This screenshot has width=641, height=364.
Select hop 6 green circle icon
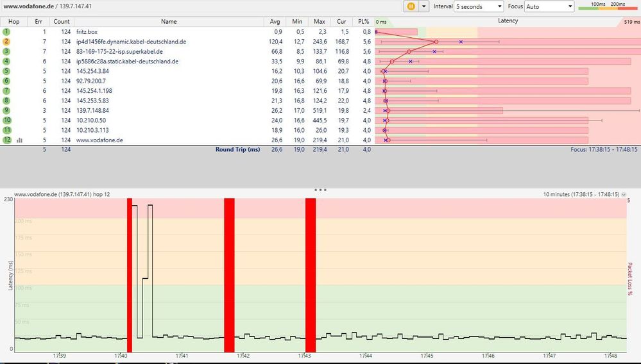[6, 81]
